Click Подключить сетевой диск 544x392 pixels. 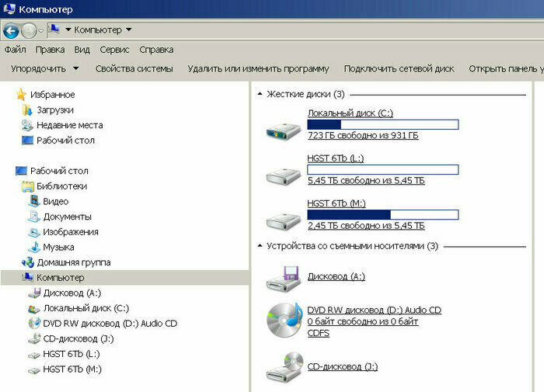(x=399, y=68)
